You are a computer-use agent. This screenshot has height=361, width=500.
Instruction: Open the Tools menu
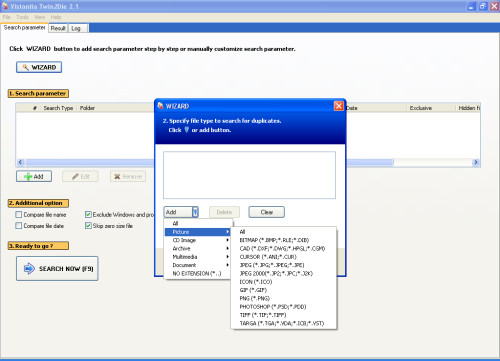point(22,17)
